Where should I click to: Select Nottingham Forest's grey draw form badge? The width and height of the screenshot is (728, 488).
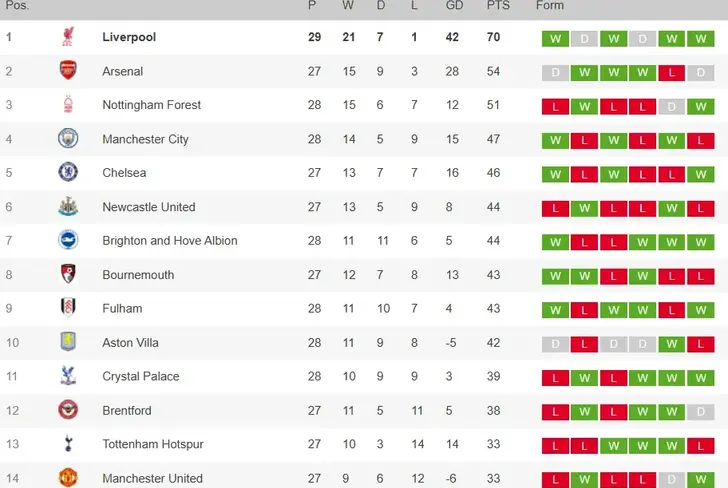pos(671,106)
